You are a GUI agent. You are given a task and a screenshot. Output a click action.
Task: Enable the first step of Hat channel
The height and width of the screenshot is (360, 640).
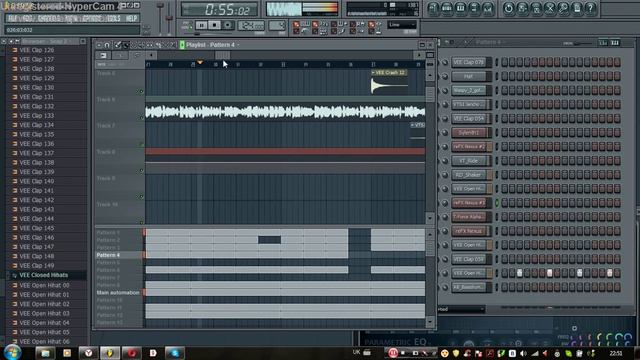(504, 76)
